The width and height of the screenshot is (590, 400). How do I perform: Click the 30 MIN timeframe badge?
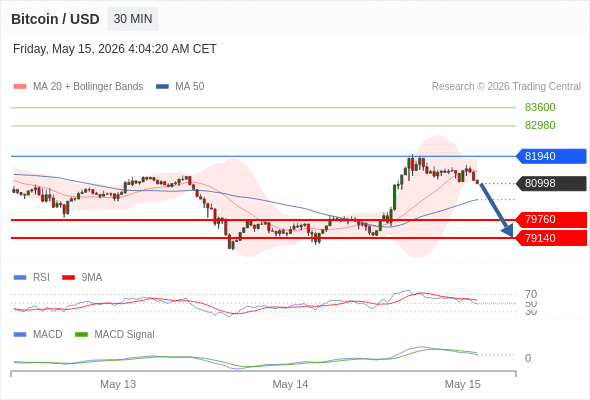pos(133,19)
